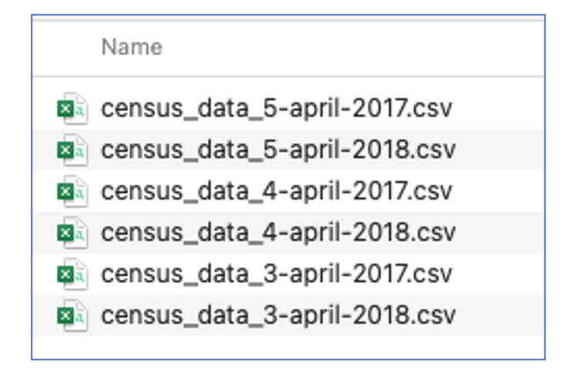Click the CSV icon for census_data_5-april-2017.csv
579x392 pixels.
click(x=72, y=109)
